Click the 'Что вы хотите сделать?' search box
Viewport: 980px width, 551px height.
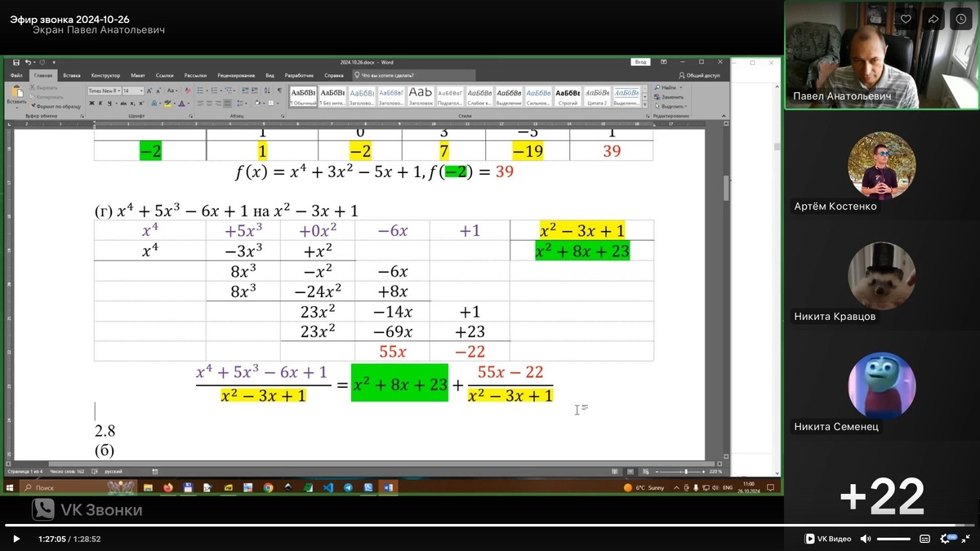[412, 75]
